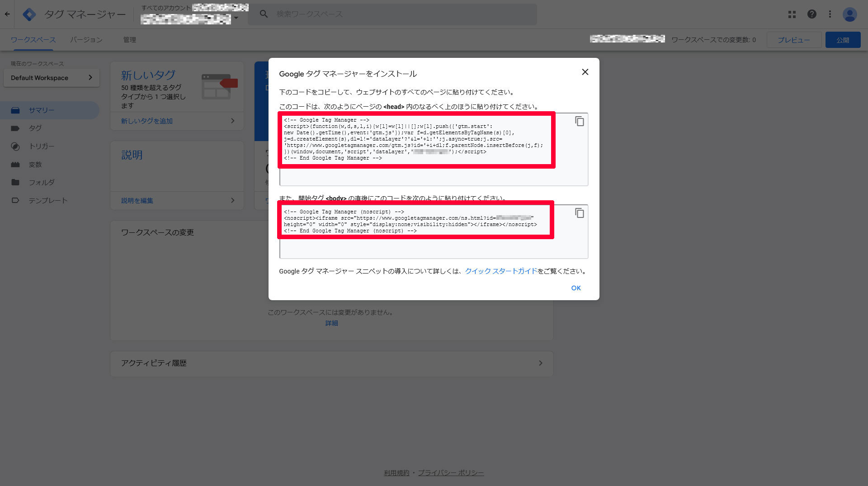Click the 検索ワークスペース search field
This screenshot has height=486, width=868.
[x=392, y=14]
